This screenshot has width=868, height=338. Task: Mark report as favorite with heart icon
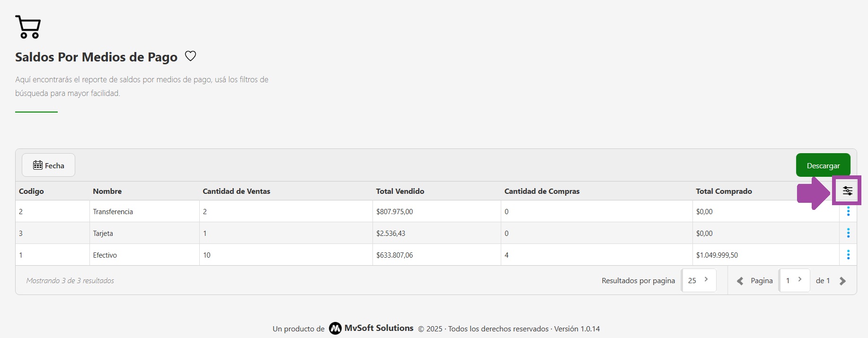point(190,56)
